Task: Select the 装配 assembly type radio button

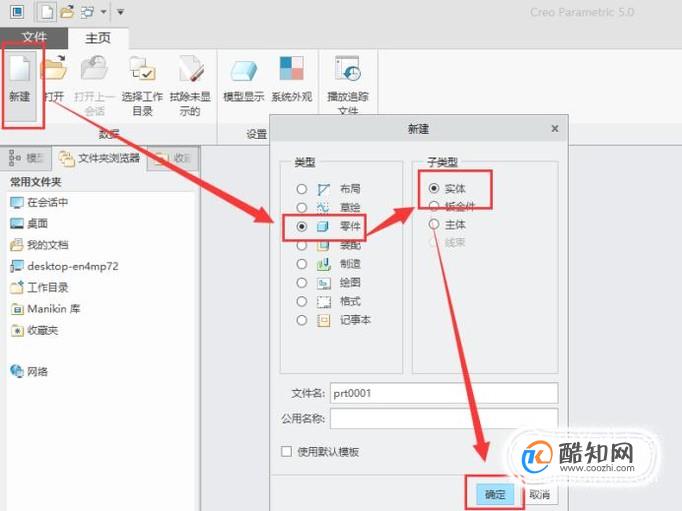Action: pos(301,245)
